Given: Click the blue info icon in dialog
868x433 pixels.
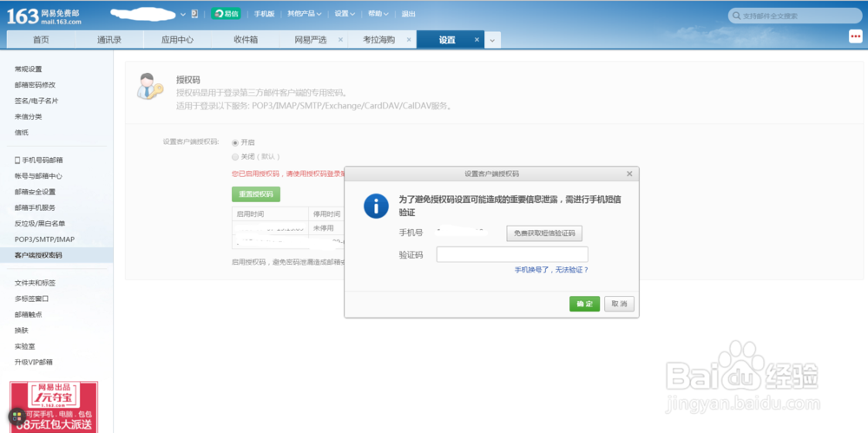Looking at the screenshot, I should [376, 206].
